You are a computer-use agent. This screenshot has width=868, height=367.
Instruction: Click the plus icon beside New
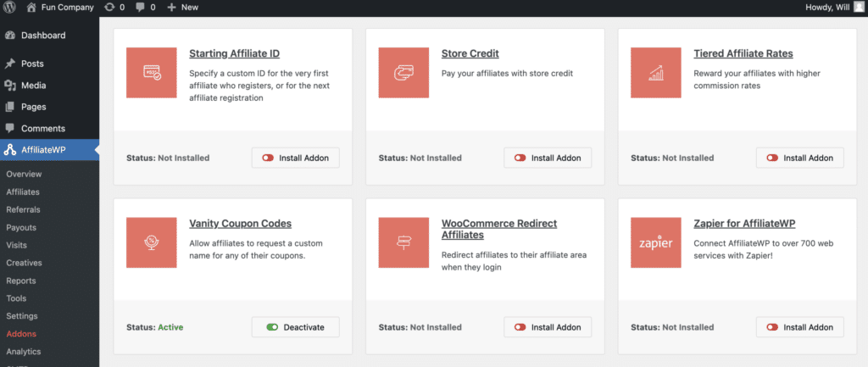tap(171, 7)
